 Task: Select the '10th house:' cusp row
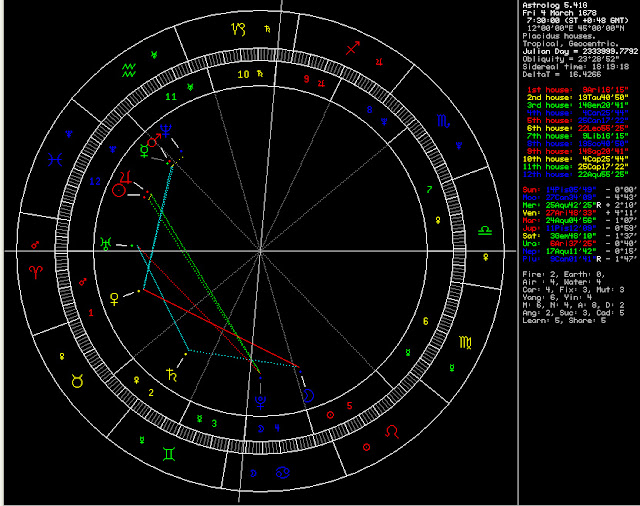pyautogui.click(x=576, y=160)
